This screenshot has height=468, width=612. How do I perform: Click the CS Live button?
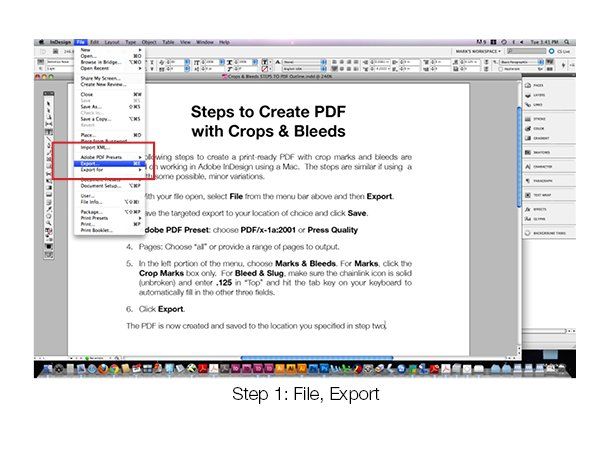(560, 51)
